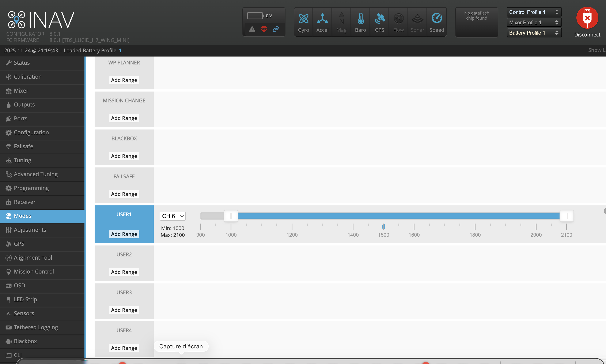Click the Gyro sensor status icon

303,19
